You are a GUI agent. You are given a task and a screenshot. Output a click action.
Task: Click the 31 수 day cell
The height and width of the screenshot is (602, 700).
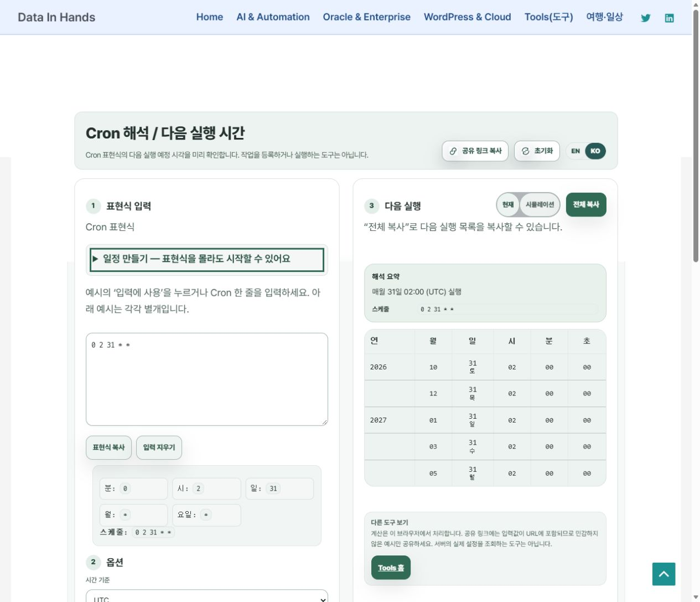473,447
